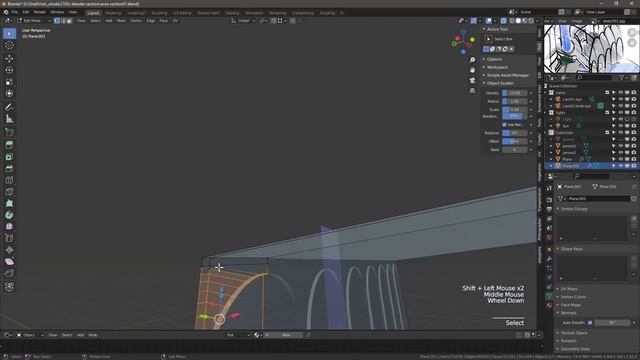
Task: Select the Transform tool
Action: point(9,93)
